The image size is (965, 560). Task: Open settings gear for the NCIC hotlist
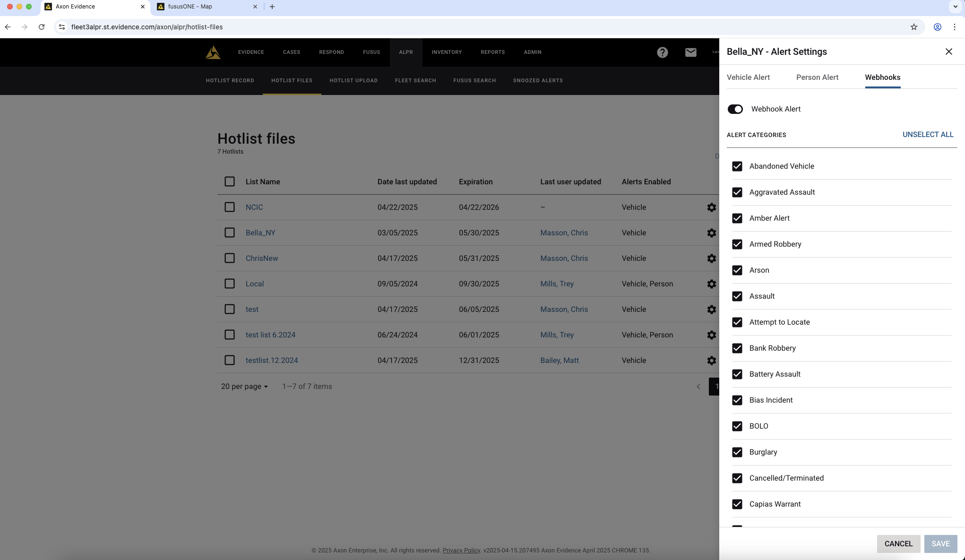point(712,207)
